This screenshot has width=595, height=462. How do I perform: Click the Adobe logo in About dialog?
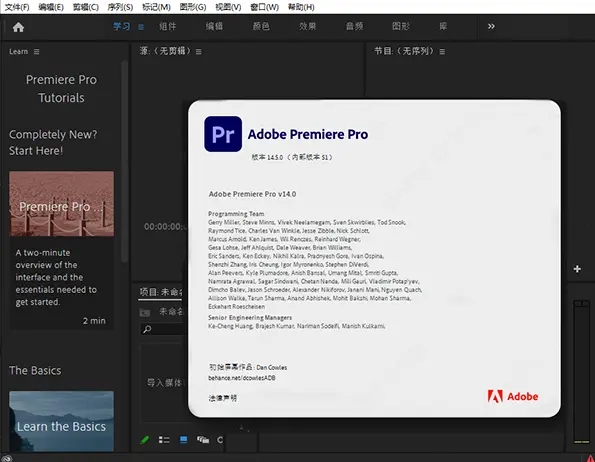click(513, 396)
